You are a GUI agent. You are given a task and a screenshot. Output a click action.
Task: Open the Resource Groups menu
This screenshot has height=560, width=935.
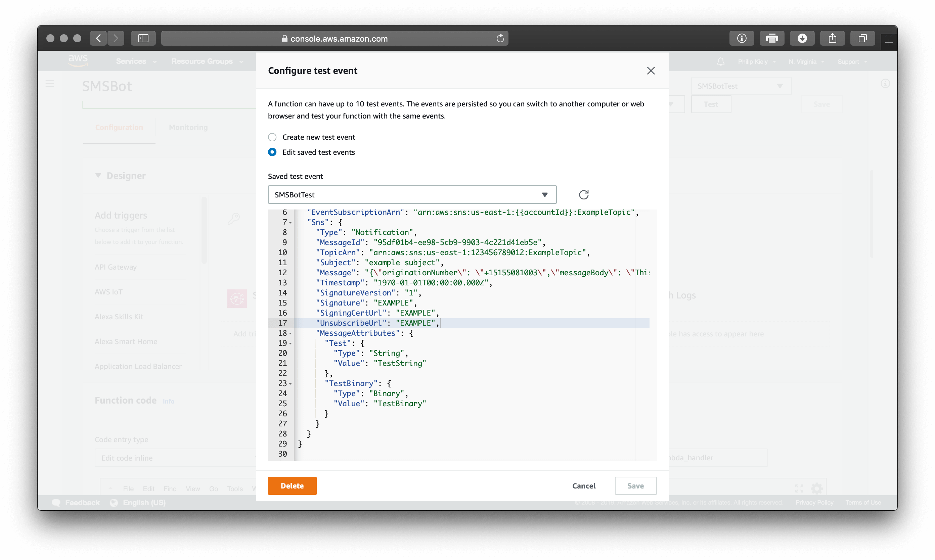point(207,61)
